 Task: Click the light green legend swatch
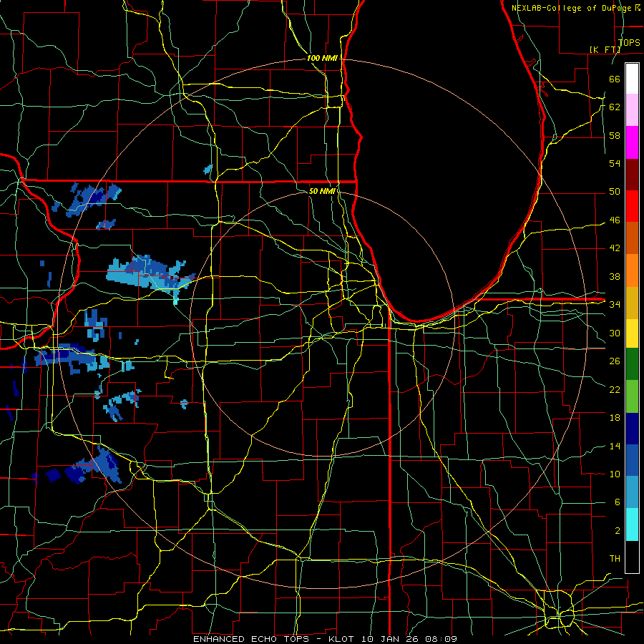click(632, 396)
